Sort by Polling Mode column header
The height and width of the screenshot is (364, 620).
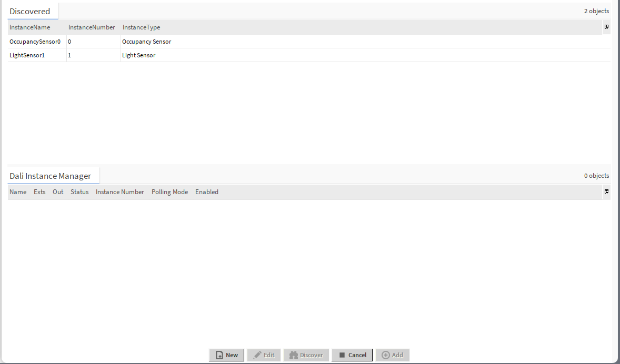(169, 192)
